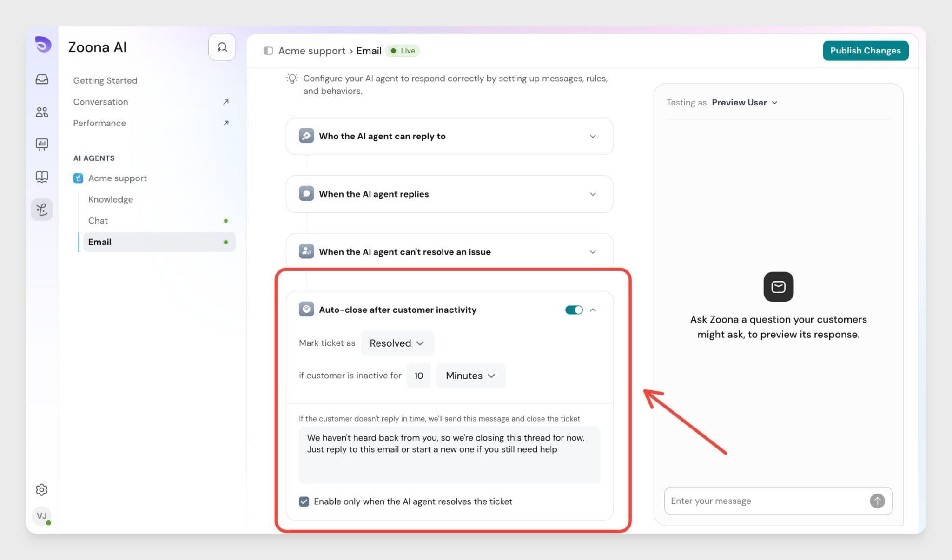Open the knowledge book icon
Viewport: 952px width, 560px height.
tap(42, 177)
